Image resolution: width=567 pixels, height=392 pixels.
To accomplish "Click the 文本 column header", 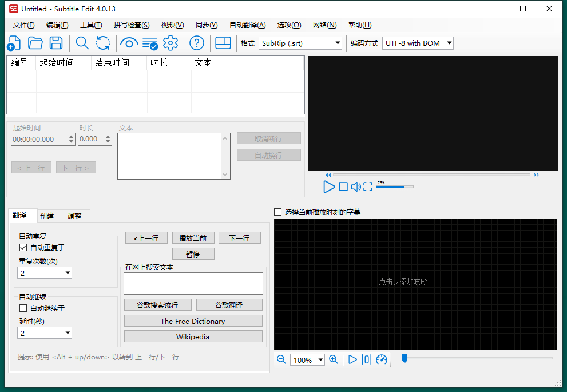I will click(x=247, y=62).
